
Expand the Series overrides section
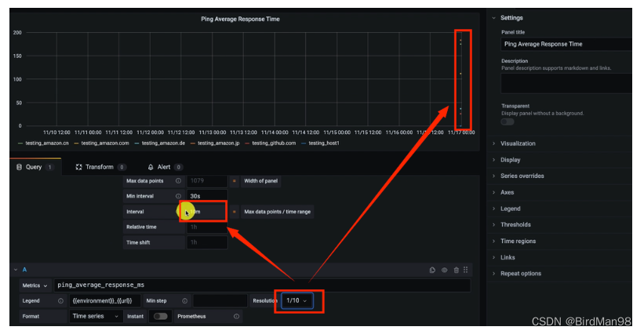(522, 176)
